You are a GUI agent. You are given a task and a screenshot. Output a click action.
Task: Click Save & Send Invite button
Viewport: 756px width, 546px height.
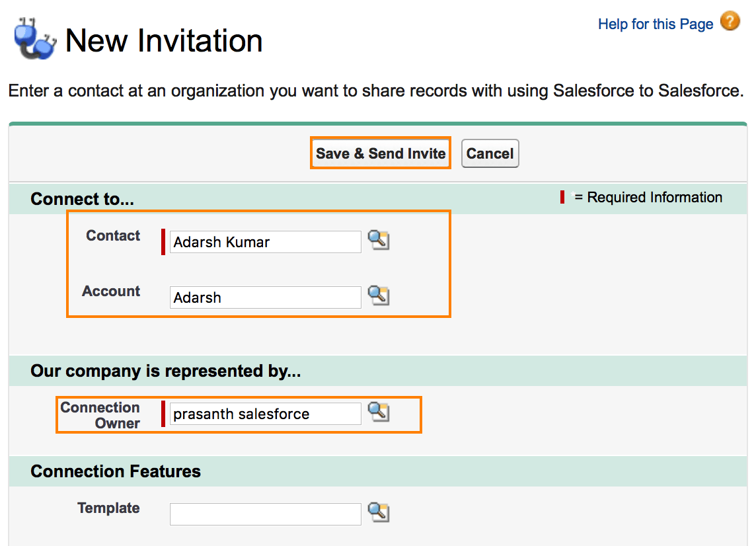[x=381, y=153]
